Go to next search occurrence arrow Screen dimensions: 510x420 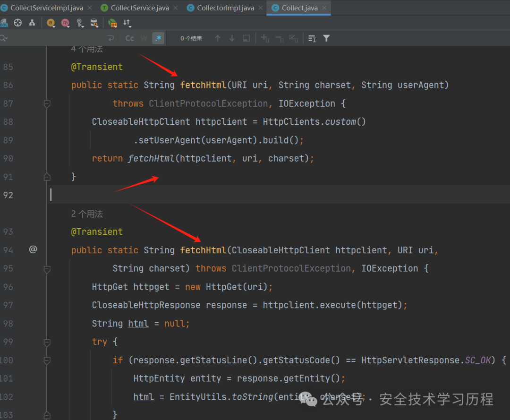point(232,38)
